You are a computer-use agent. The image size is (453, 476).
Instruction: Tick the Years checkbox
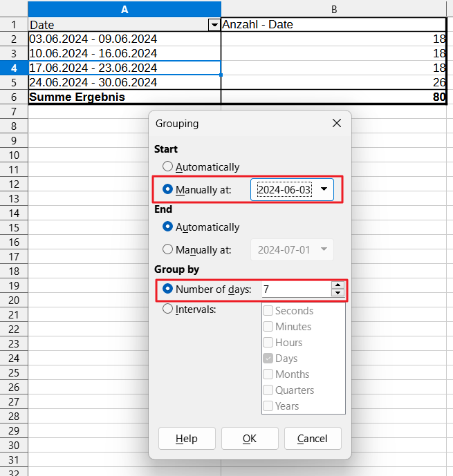[x=268, y=406]
